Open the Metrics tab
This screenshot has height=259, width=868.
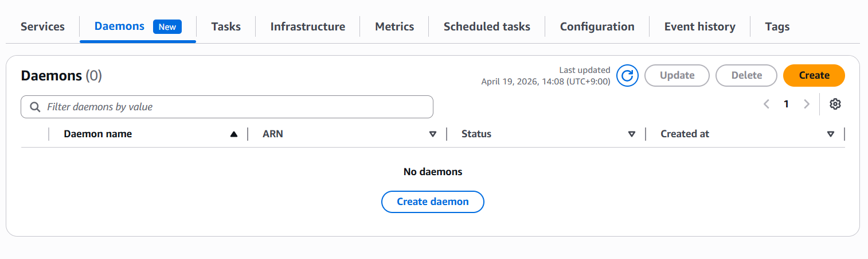pos(394,26)
